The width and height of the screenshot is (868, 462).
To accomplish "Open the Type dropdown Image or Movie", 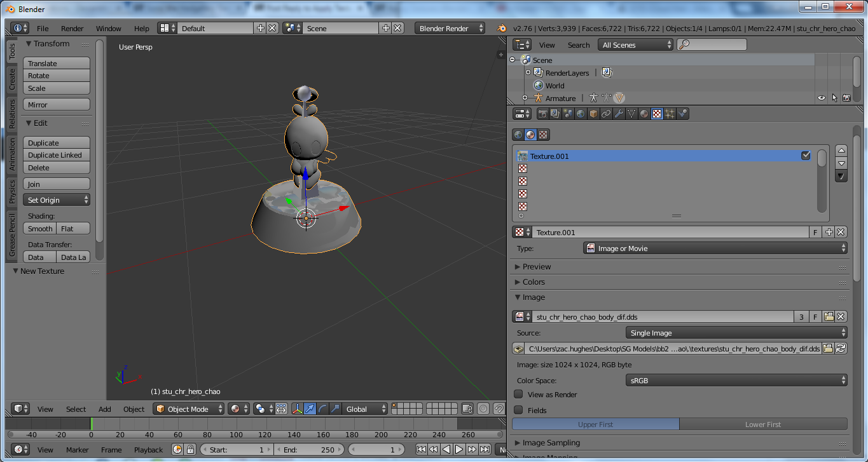I will (x=715, y=248).
